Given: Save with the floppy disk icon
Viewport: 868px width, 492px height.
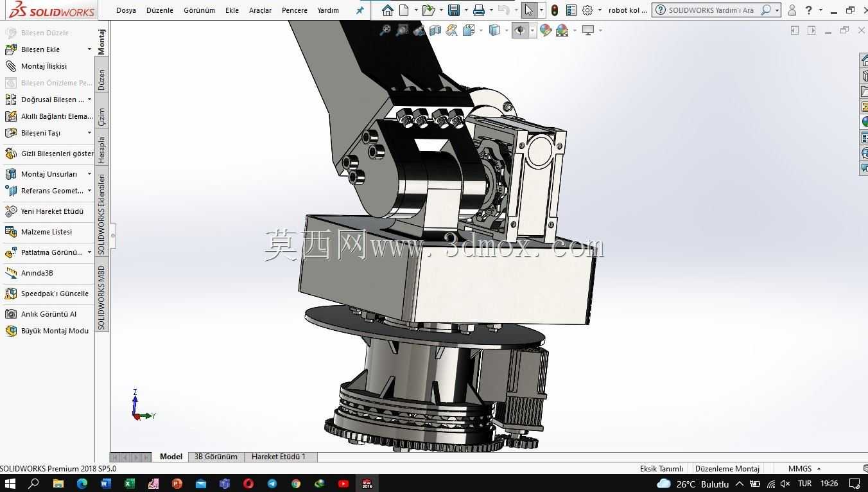Looking at the screenshot, I should [454, 10].
